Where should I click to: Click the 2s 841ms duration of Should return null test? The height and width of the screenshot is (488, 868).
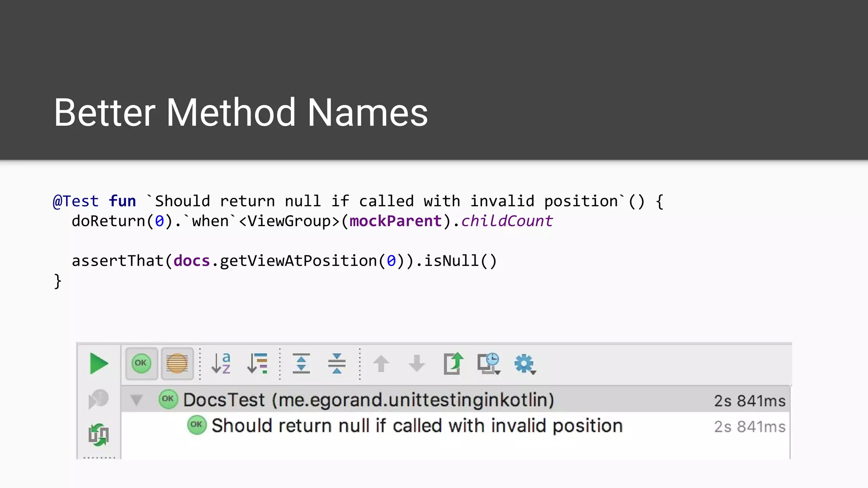tap(750, 427)
